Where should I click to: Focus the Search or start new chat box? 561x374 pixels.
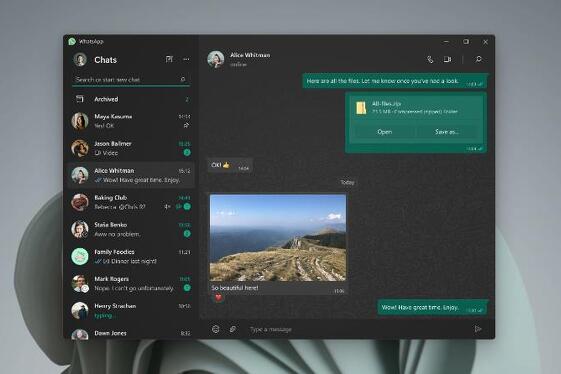point(127,79)
